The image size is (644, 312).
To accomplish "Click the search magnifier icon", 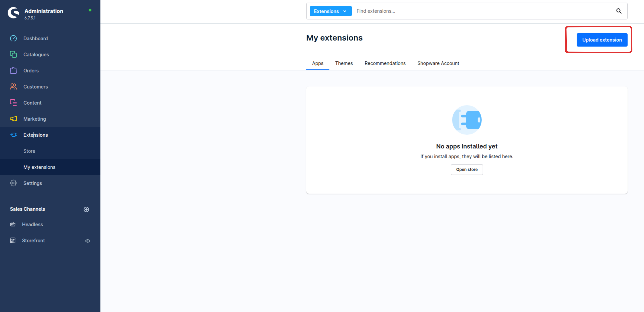I will pos(619,11).
